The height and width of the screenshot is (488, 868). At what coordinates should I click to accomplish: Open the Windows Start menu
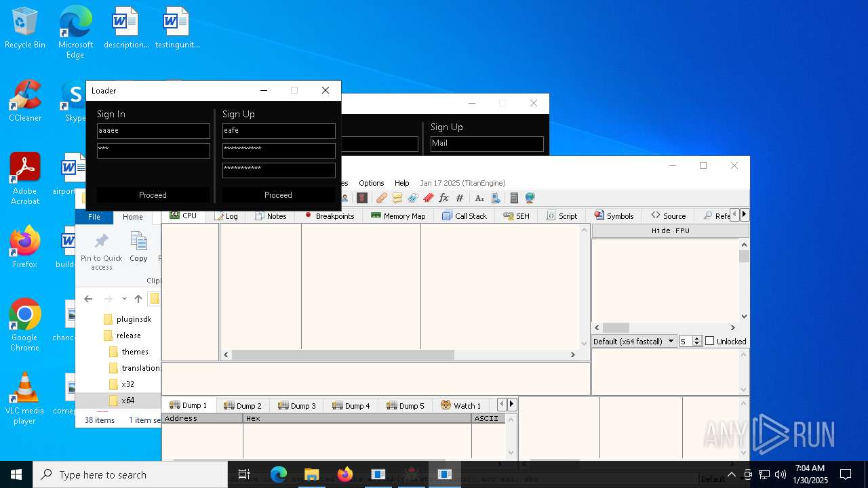click(16, 474)
